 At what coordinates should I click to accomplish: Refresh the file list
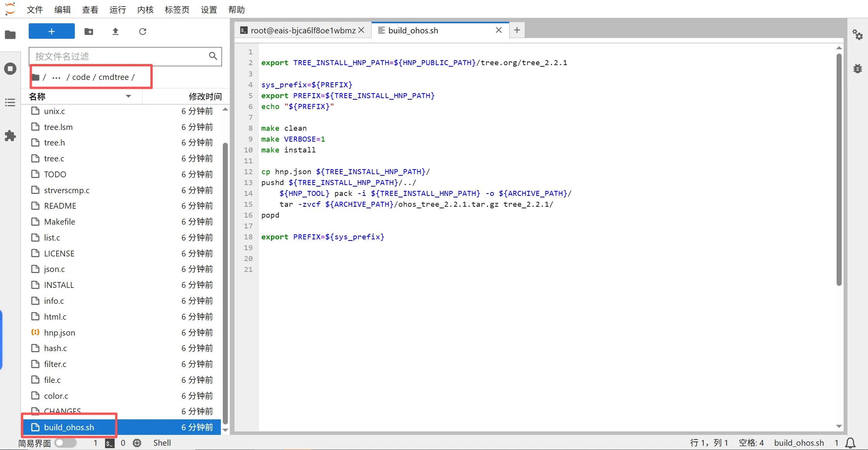coord(143,31)
